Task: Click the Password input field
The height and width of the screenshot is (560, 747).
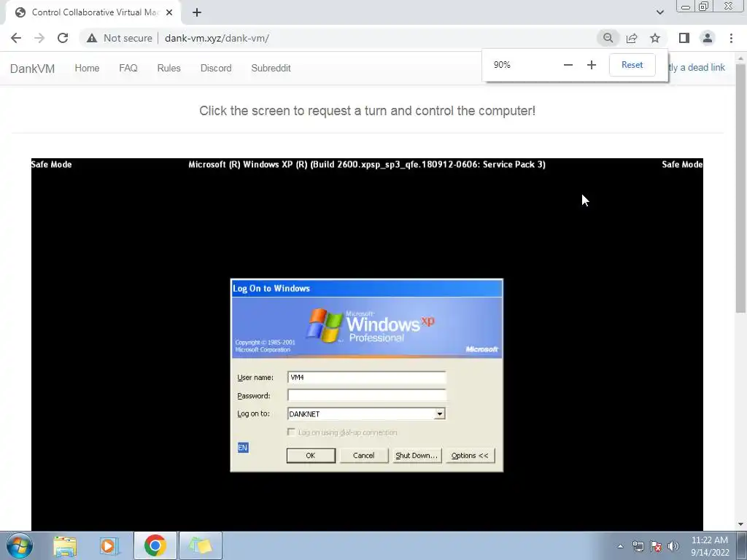Action: click(366, 395)
